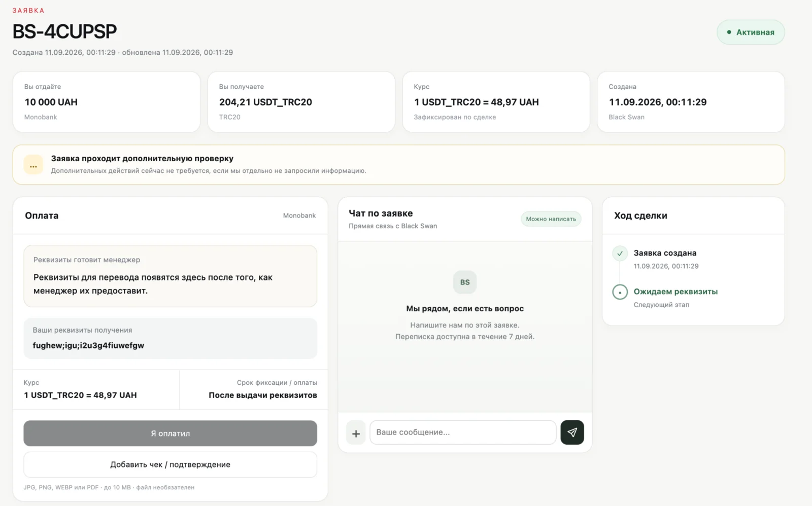Click Мы рядом, если есть вопрос text
Screen dimensions: 812x506
click(465, 308)
